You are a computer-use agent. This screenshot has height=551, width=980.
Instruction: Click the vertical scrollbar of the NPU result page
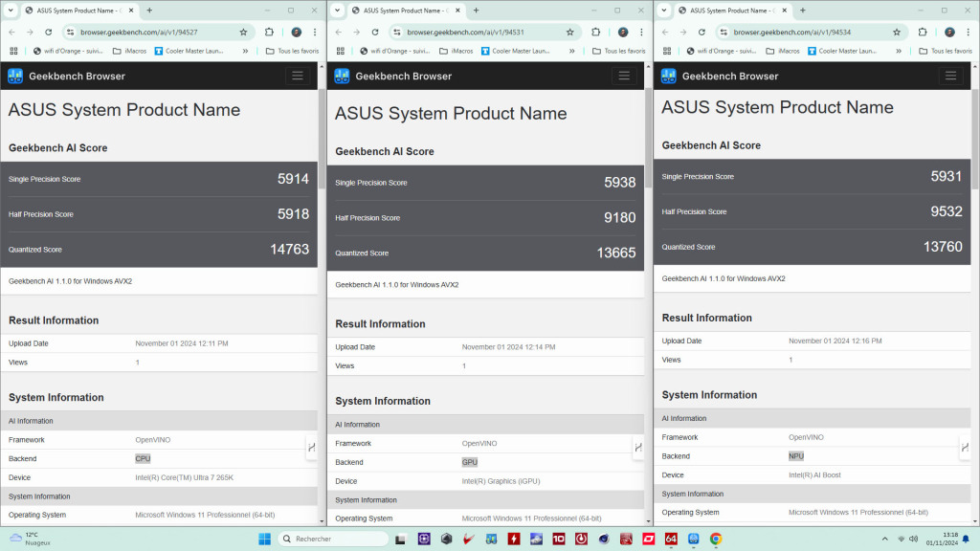(975, 139)
